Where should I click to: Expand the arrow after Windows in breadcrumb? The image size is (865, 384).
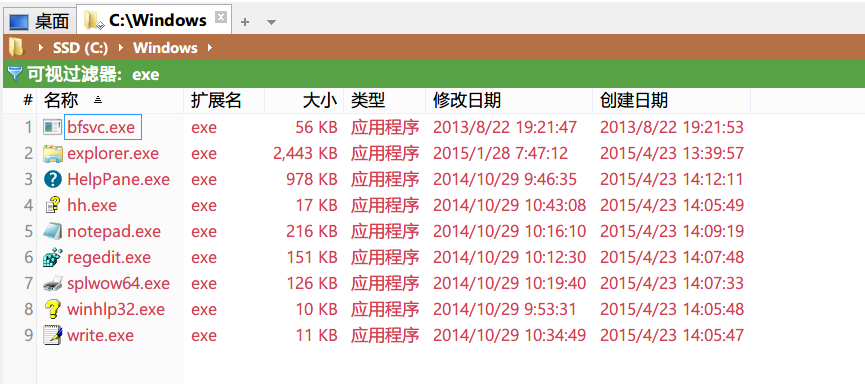pyautogui.click(x=209, y=48)
